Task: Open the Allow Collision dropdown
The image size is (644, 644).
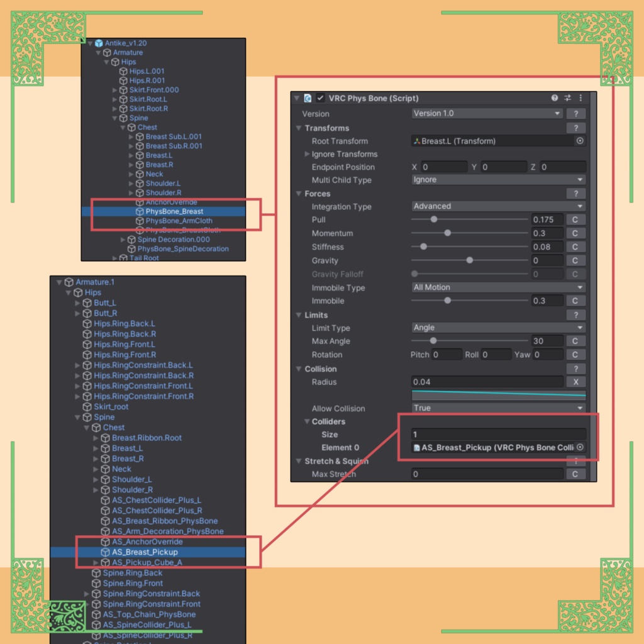Action: point(499,408)
